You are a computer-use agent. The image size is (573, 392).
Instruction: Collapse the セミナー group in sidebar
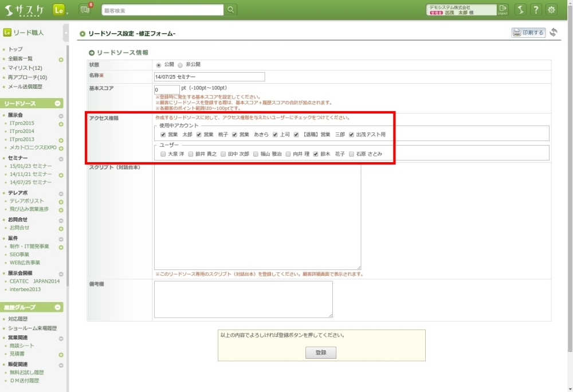pyautogui.click(x=61, y=158)
